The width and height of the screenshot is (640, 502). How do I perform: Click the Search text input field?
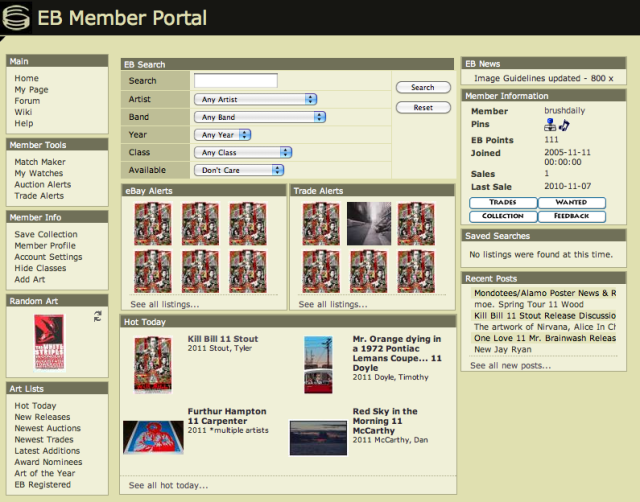[x=236, y=80]
